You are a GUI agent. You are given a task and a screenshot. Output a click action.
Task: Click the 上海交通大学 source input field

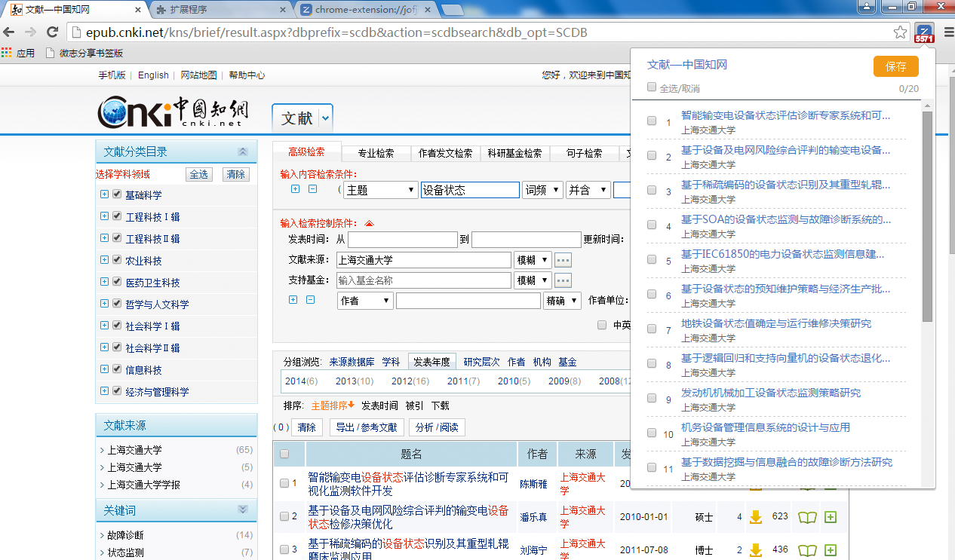[424, 260]
